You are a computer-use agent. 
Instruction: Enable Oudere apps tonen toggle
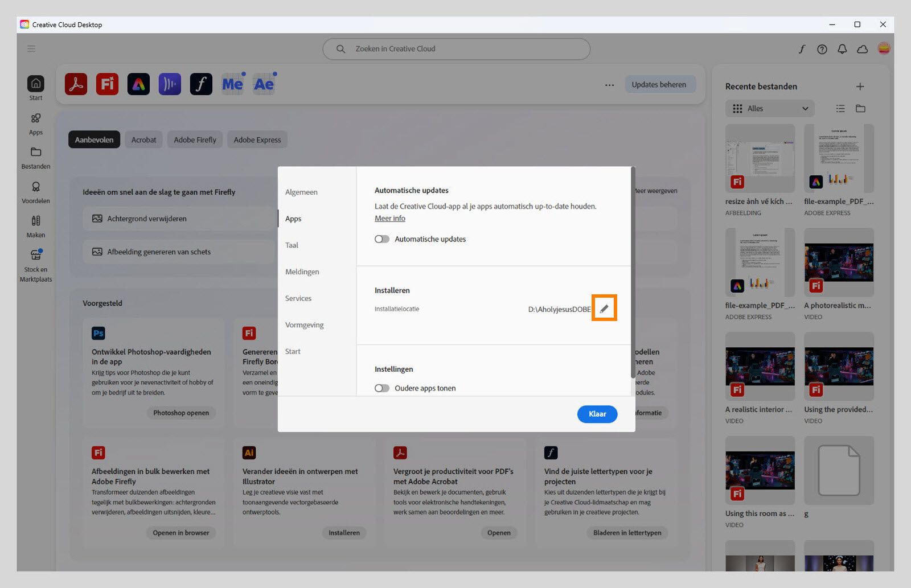[x=382, y=388]
